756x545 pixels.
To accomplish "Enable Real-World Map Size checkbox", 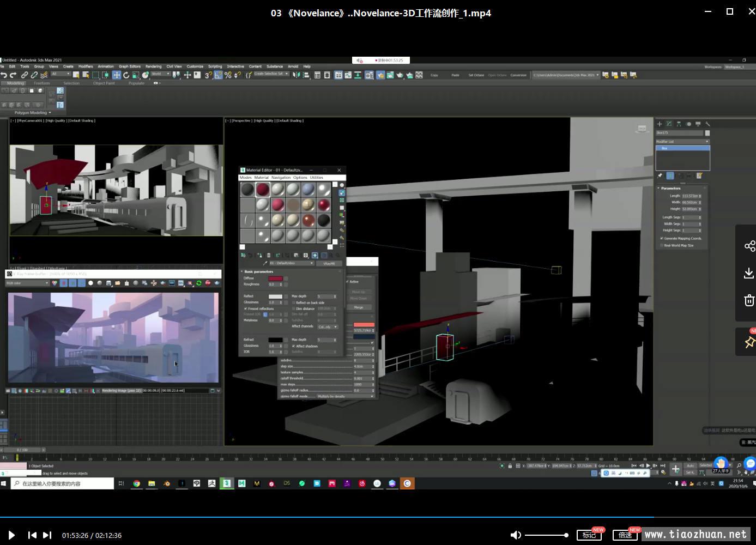I will point(662,245).
